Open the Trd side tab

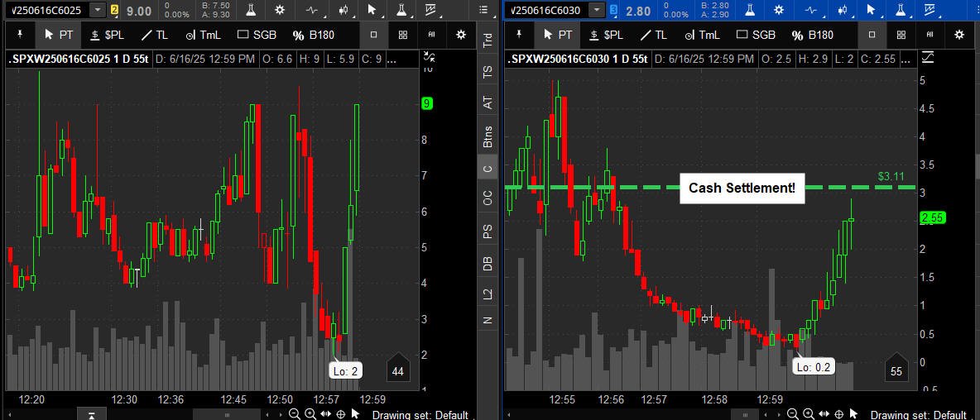488,41
